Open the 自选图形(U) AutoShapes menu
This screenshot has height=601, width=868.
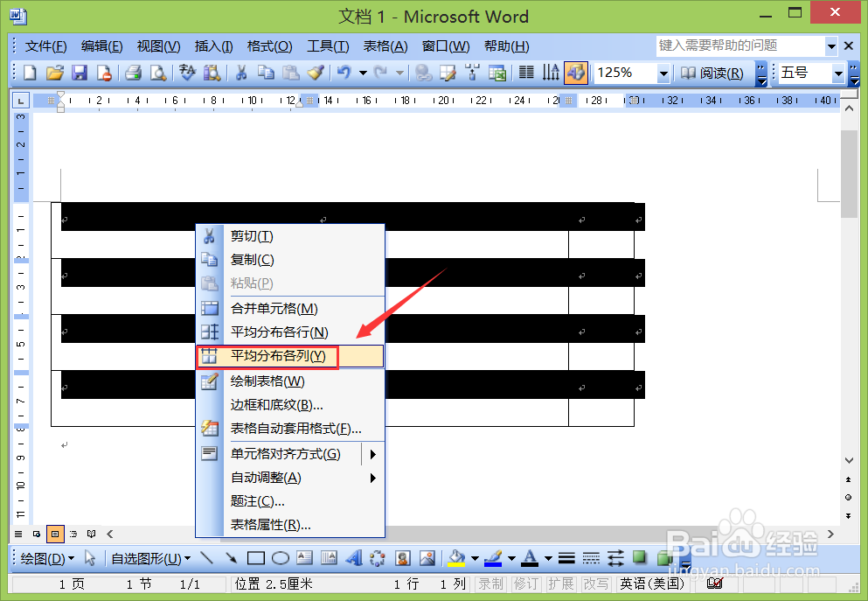click(x=150, y=558)
